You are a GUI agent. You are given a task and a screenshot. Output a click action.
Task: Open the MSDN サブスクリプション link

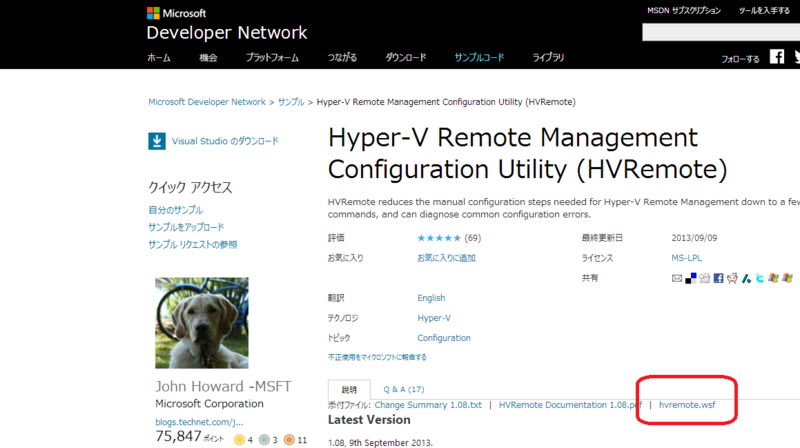684,11
